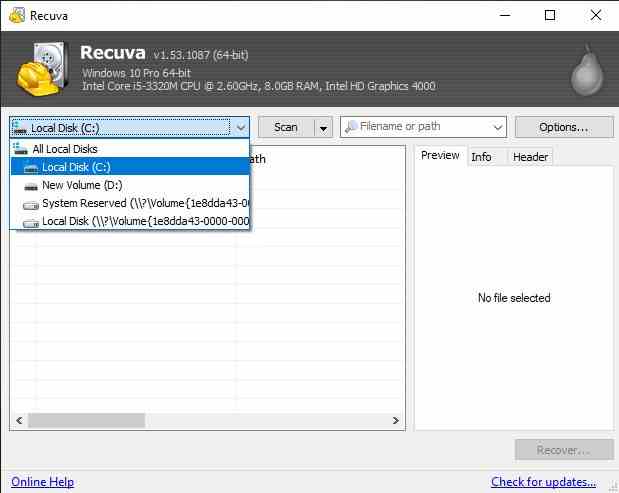Open the Options... dialog
Screen dimensions: 619x493
[564, 127]
